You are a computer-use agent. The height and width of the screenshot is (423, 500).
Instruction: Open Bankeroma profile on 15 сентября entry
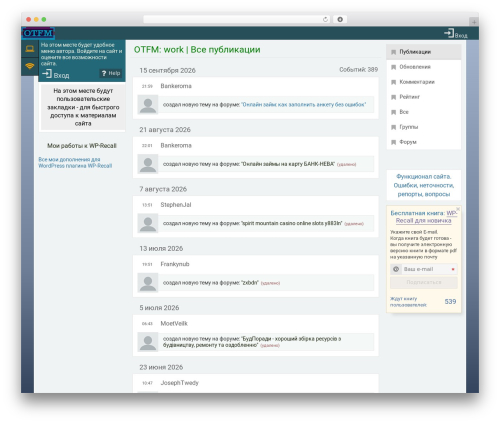[x=176, y=86]
